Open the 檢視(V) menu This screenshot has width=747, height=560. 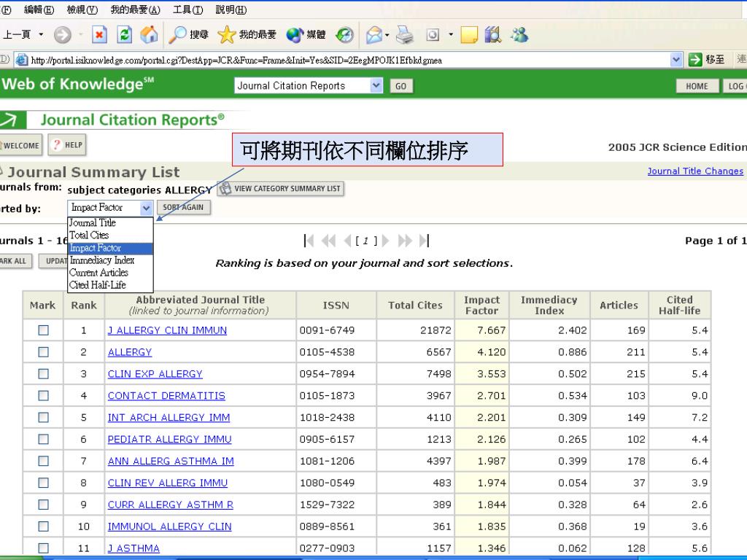[82, 9]
